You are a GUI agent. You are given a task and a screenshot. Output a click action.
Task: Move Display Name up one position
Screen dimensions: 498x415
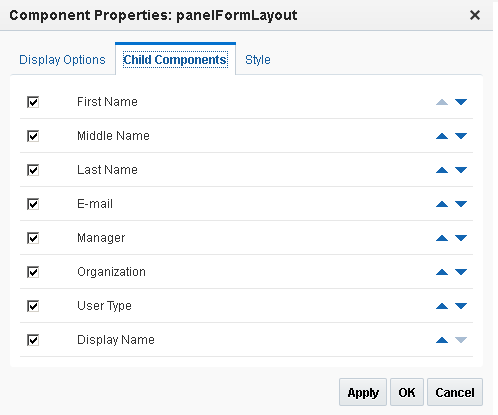[x=442, y=340]
